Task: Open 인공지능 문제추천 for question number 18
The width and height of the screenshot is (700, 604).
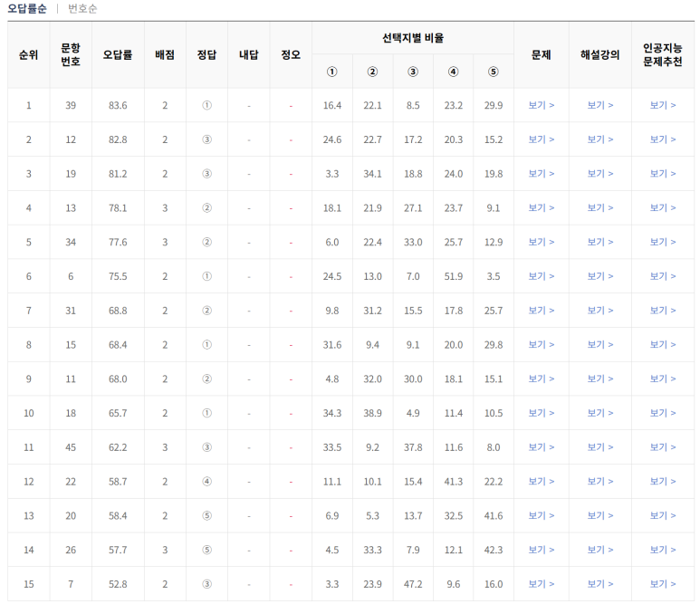Action: pyautogui.click(x=662, y=414)
